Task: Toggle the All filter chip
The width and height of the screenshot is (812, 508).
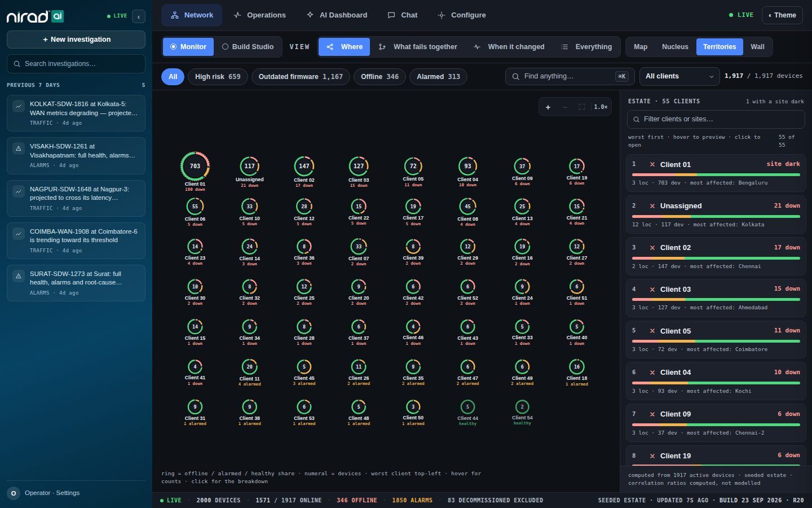Action: 173,77
